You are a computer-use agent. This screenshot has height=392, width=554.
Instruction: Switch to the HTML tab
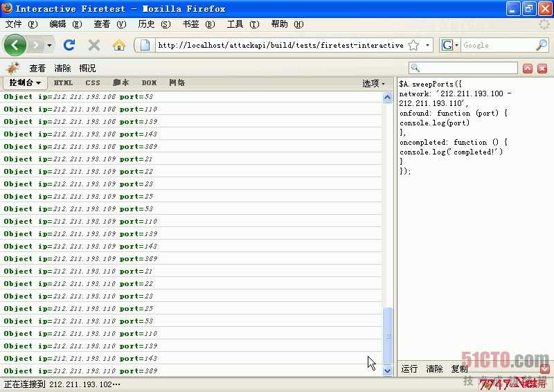pyautogui.click(x=63, y=82)
